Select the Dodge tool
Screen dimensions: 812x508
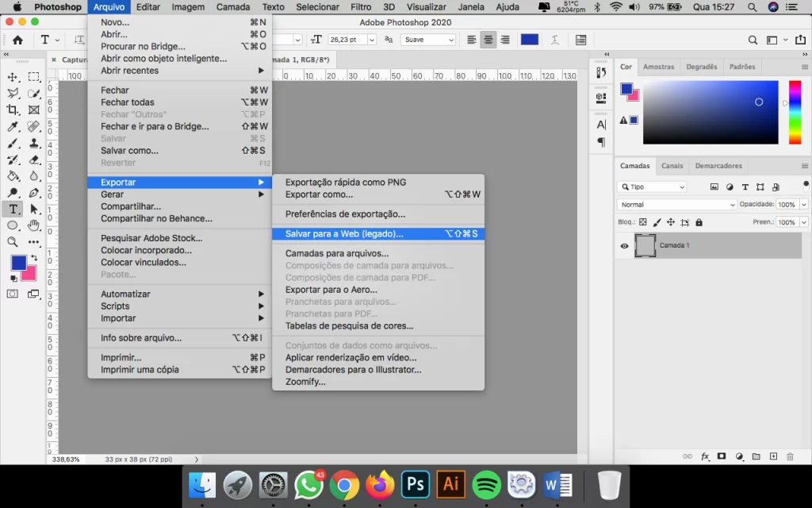pos(13,193)
